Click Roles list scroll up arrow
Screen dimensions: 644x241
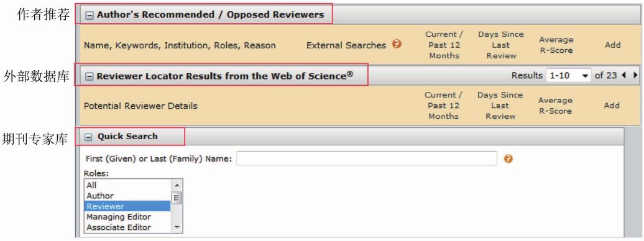(177, 185)
